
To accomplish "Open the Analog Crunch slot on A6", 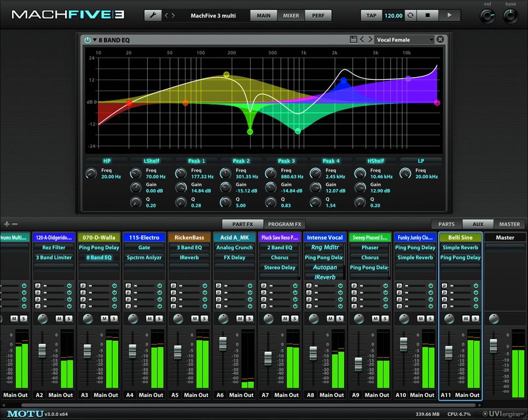I will (x=234, y=247).
